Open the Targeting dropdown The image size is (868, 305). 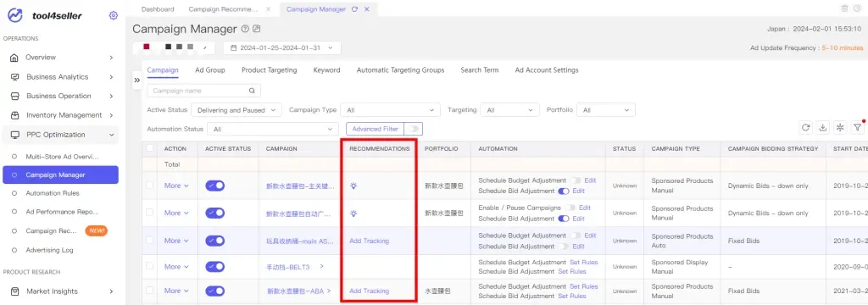pyautogui.click(x=509, y=110)
